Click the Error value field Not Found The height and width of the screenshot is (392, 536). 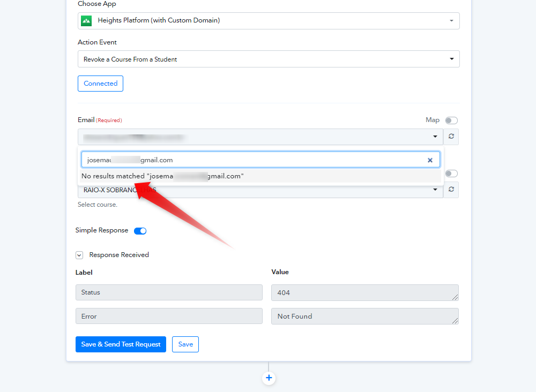coord(364,316)
